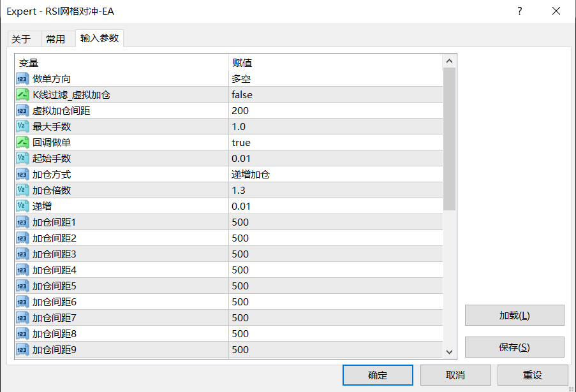Click the double-type icon beside 最大手数
This screenshot has height=392, width=576.
(x=22, y=127)
